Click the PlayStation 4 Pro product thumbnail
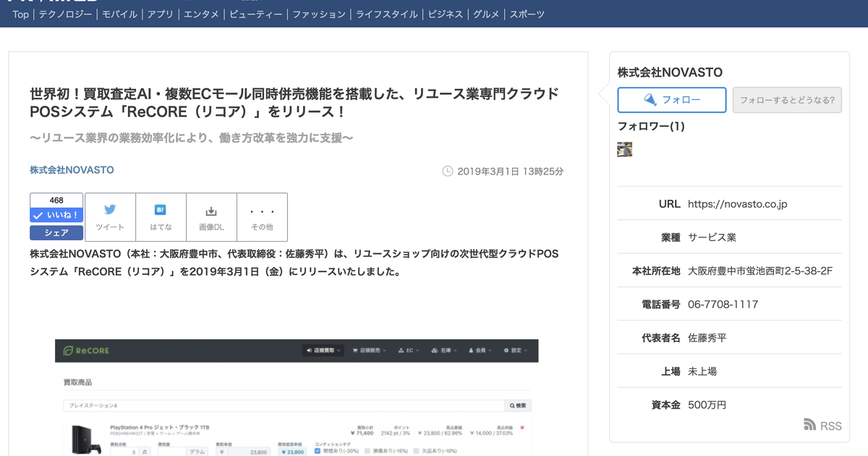The height and width of the screenshot is (456, 868). pyautogui.click(x=86, y=439)
